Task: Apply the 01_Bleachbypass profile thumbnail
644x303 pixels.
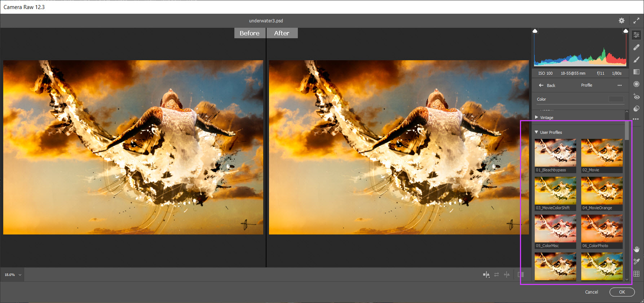Action: 555,153
